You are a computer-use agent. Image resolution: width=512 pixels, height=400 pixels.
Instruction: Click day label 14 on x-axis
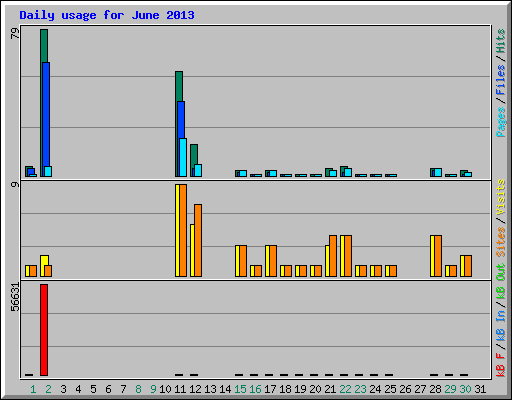click(x=225, y=389)
